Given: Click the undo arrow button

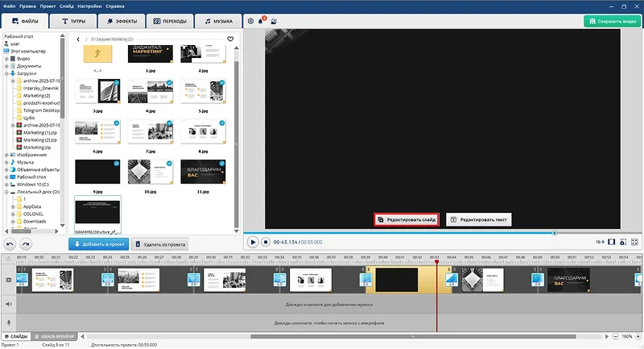Looking at the screenshot, I should click(10, 244).
